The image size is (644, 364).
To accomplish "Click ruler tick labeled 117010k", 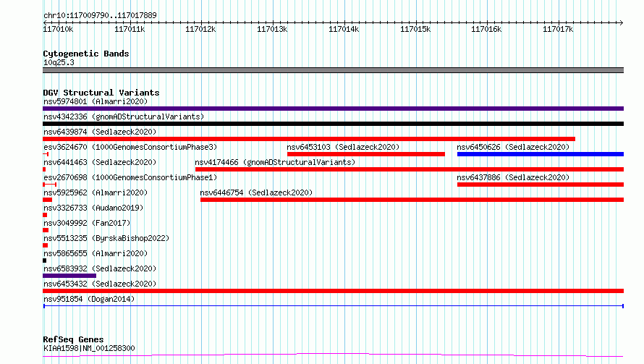I will coord(58,29).
